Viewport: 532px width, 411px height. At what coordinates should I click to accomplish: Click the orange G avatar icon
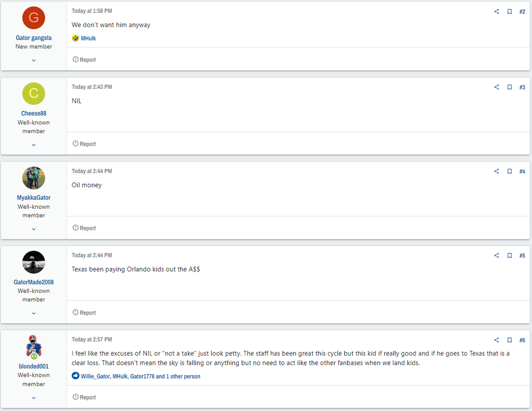(x=34, y=18)
